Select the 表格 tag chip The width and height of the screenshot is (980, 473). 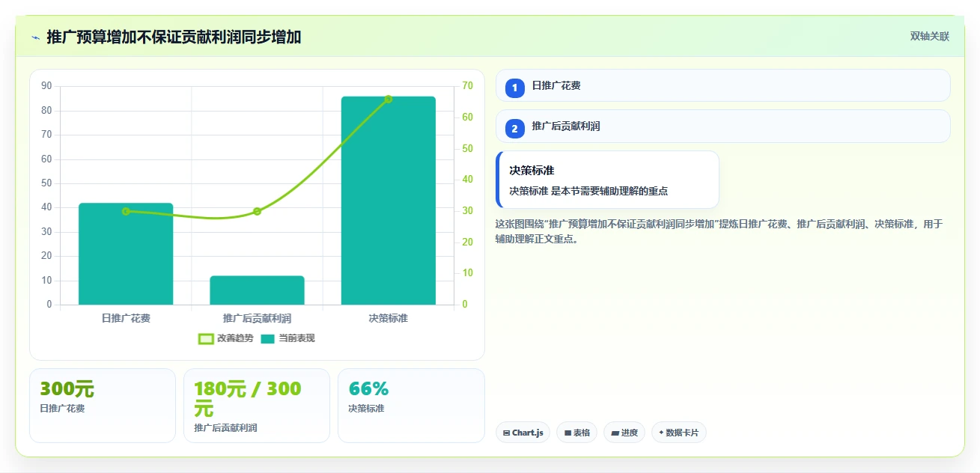click(x=576, y=433)
